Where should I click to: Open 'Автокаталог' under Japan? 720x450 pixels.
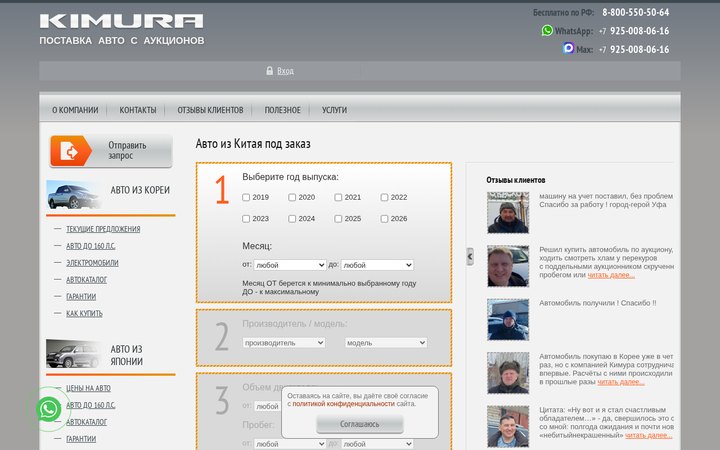[x=86, y=422]
